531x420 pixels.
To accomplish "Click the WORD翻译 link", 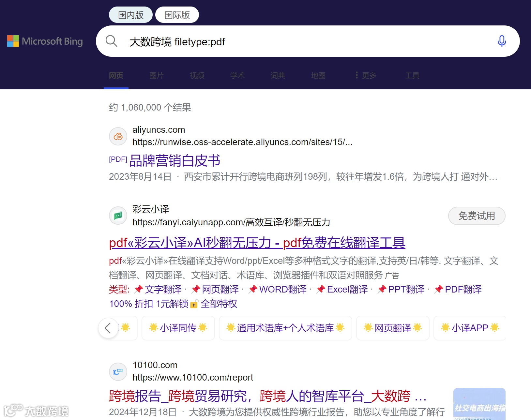I will pyautogui.click(x=282, y=289).
